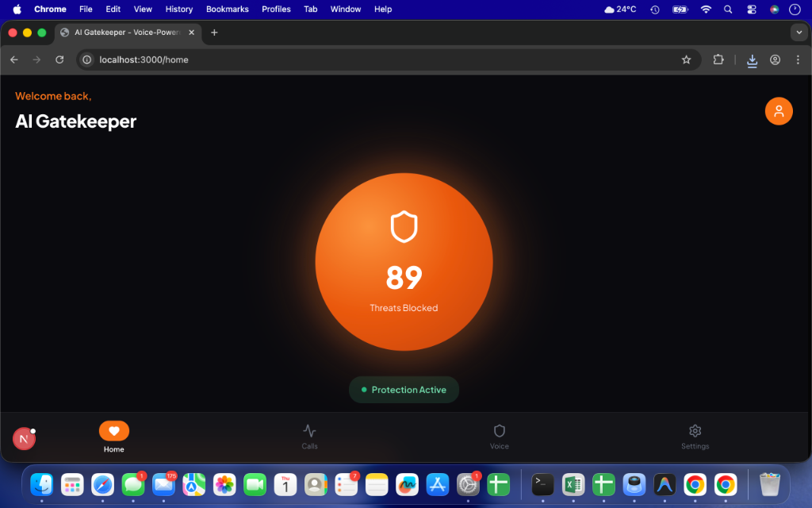Click the back navigation arrow
812x508 pixels.
click(x=13, y=60)
